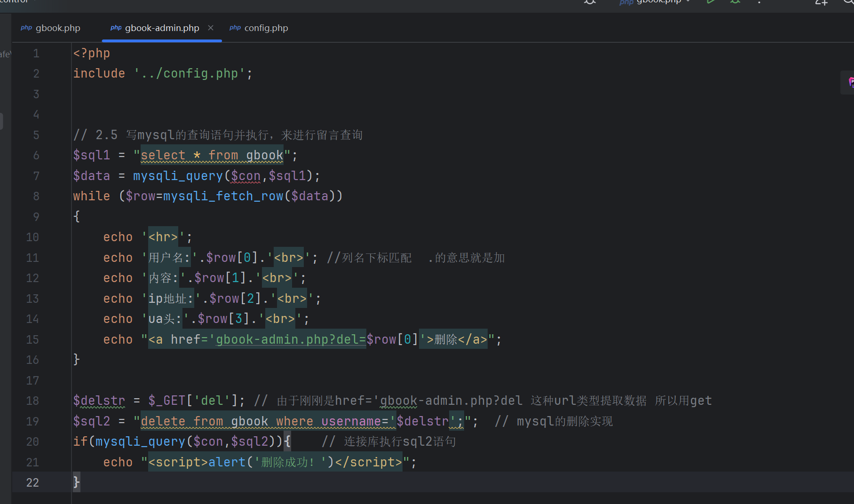Click the 'if(mysqli_query' statement on line 20
854x504 pixels.
(x=129, y=441)
